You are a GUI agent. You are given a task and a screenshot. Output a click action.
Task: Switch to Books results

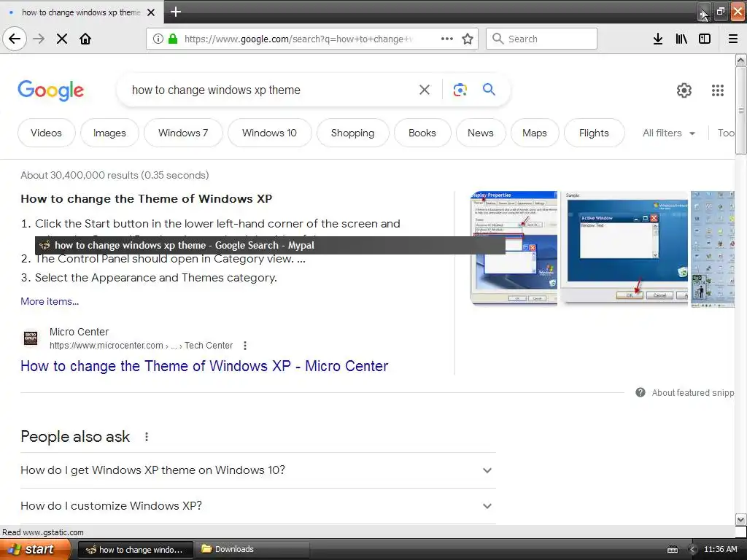(x=422, y=133)
